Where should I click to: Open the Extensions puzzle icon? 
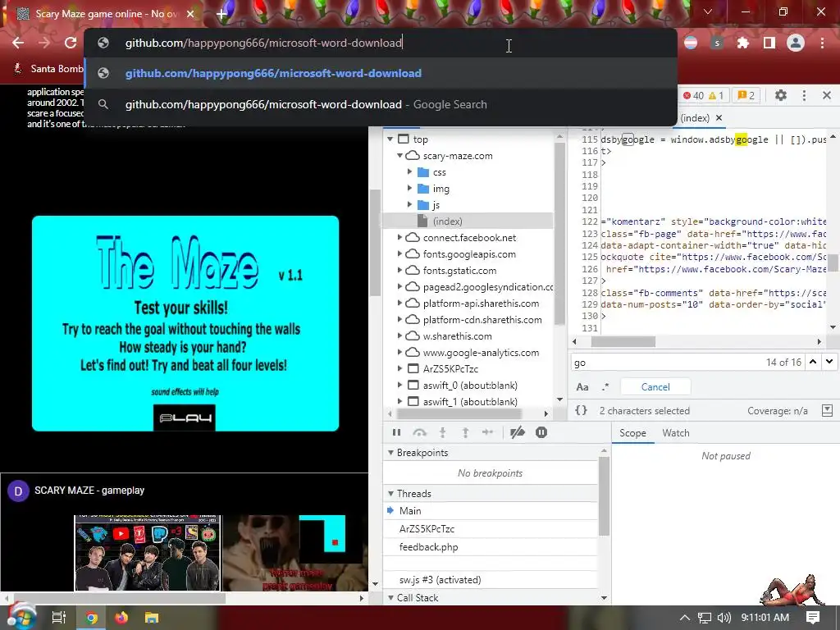click(743, 43)
